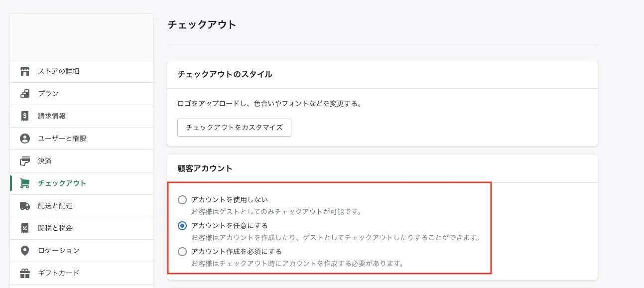Click the delivery truck icon beside 配送と配達

[x=25, y=206]
